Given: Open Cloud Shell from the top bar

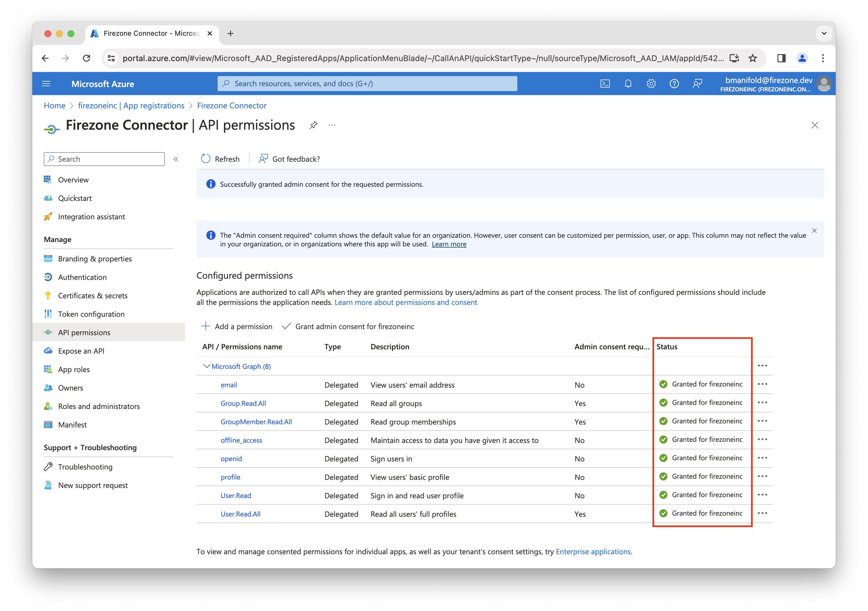Looking at the screenshot, I should pyautogui.click(x=605, y=83).
